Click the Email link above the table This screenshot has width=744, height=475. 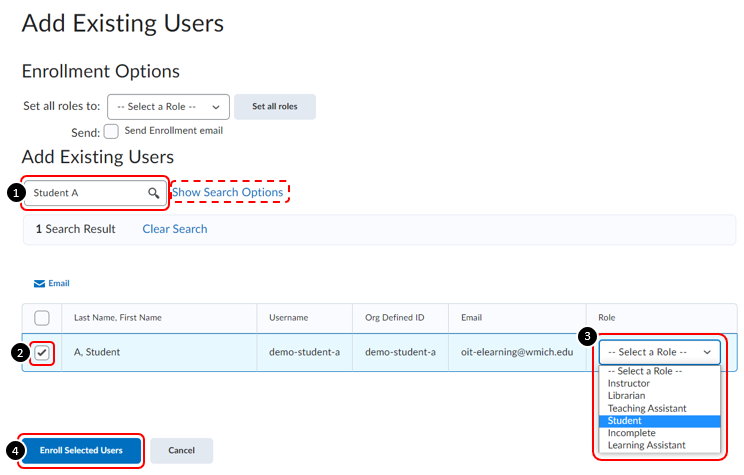point(59,283)
